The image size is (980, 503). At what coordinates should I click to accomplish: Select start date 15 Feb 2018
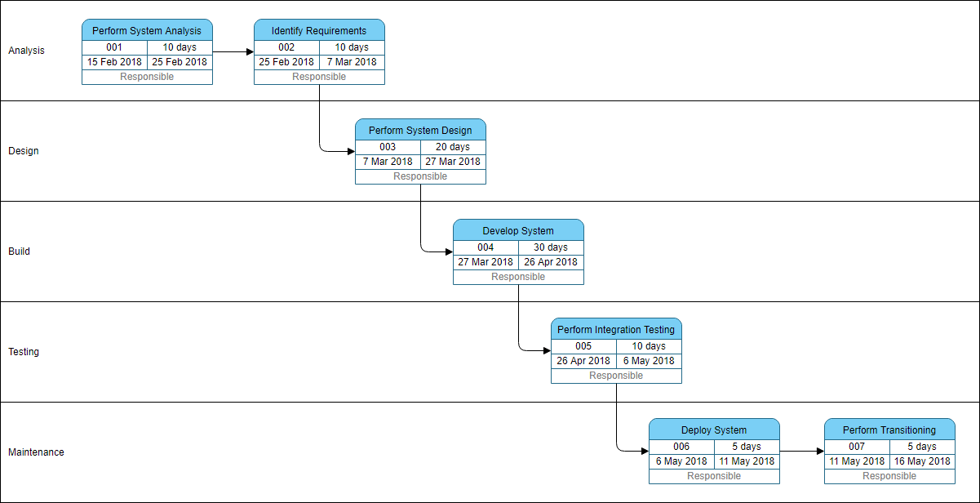tap(114, 62)
